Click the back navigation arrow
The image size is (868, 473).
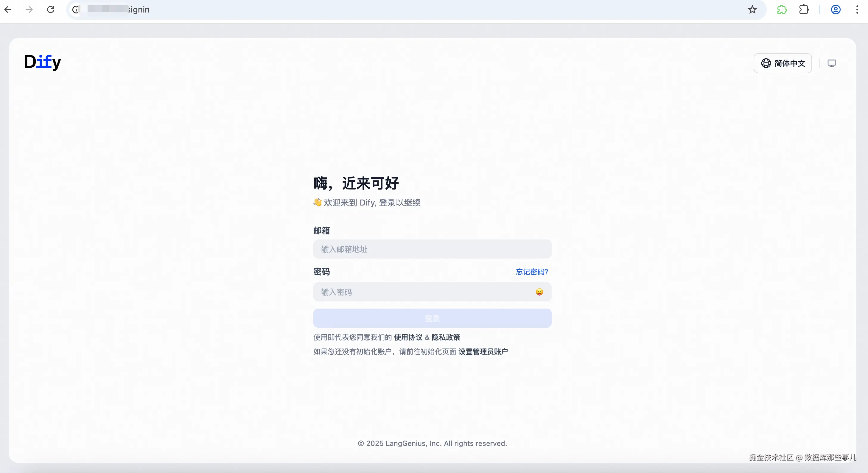8,10
